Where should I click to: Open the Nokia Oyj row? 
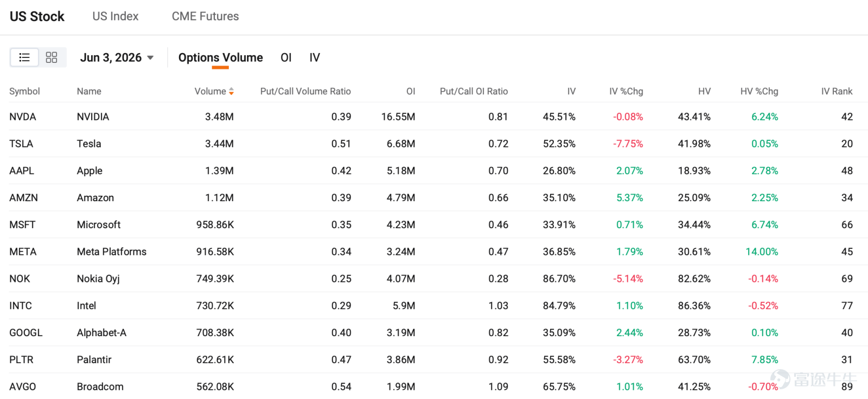click(434, 279)
